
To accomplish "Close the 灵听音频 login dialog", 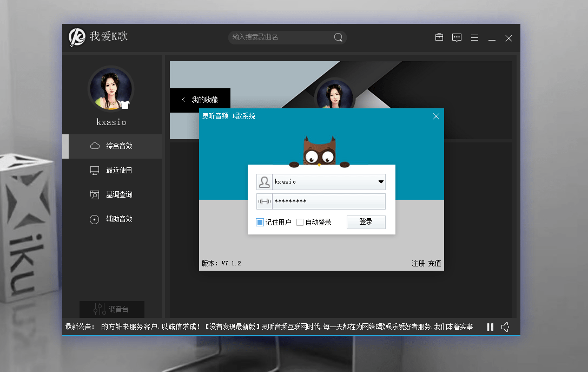I will point(436,116).
